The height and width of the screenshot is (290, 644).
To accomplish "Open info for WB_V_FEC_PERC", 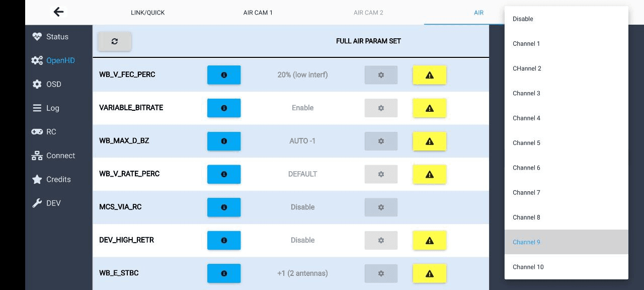I will pos(224,75).
